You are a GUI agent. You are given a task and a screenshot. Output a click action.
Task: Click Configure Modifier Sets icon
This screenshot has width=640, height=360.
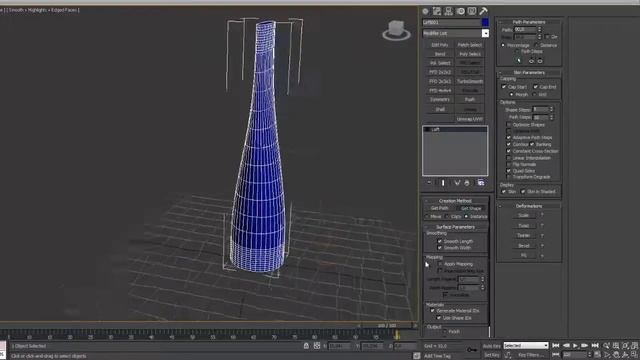(481, 183)
